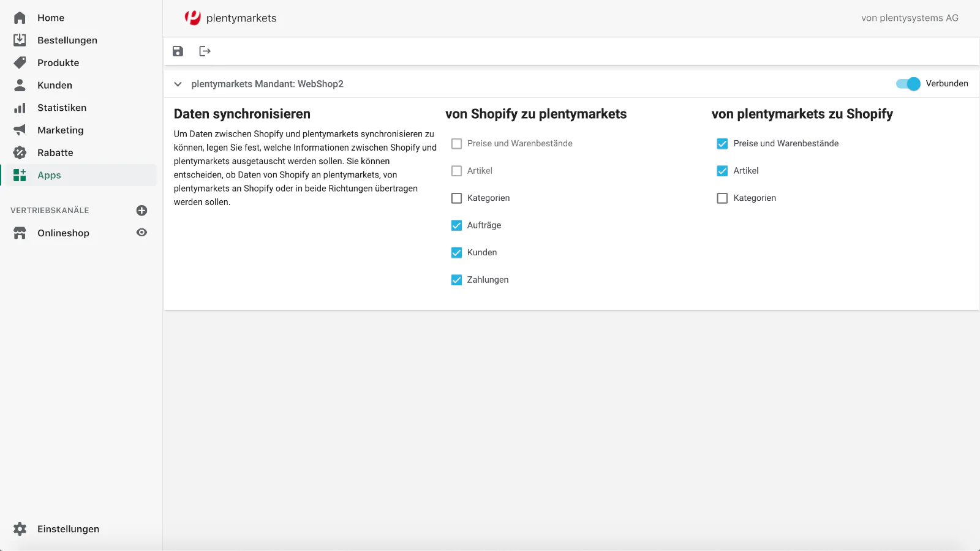
Task: Click the Marketing megaphone icon
Action: coord(20,130)
